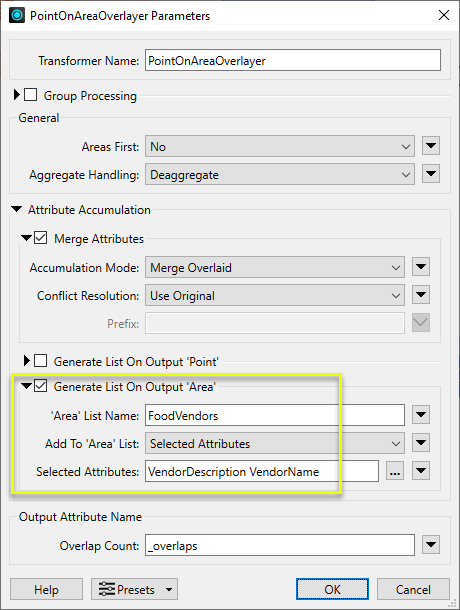The image size is (460, 610).
Task: Open the arrow menu beside Overlap Count
Action: [431, 545]
